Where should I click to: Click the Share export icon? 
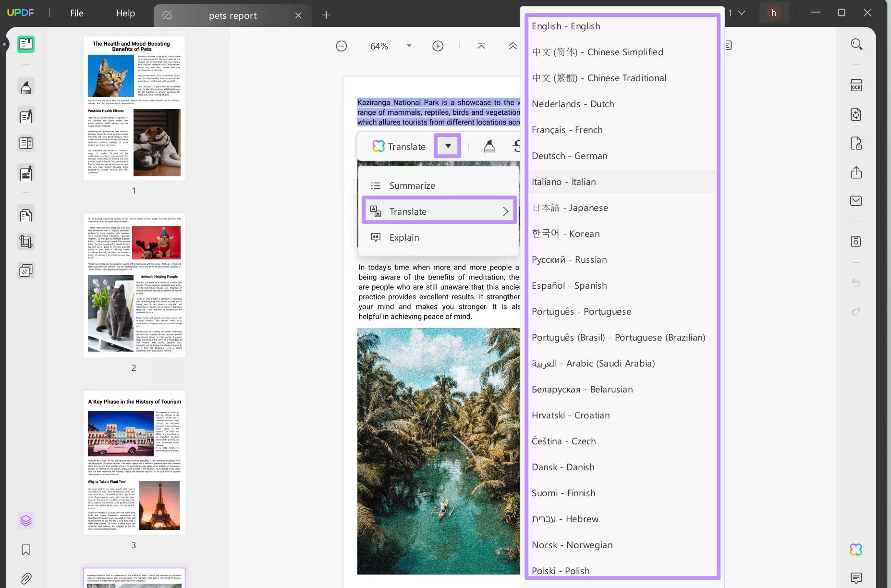[856, 172]
